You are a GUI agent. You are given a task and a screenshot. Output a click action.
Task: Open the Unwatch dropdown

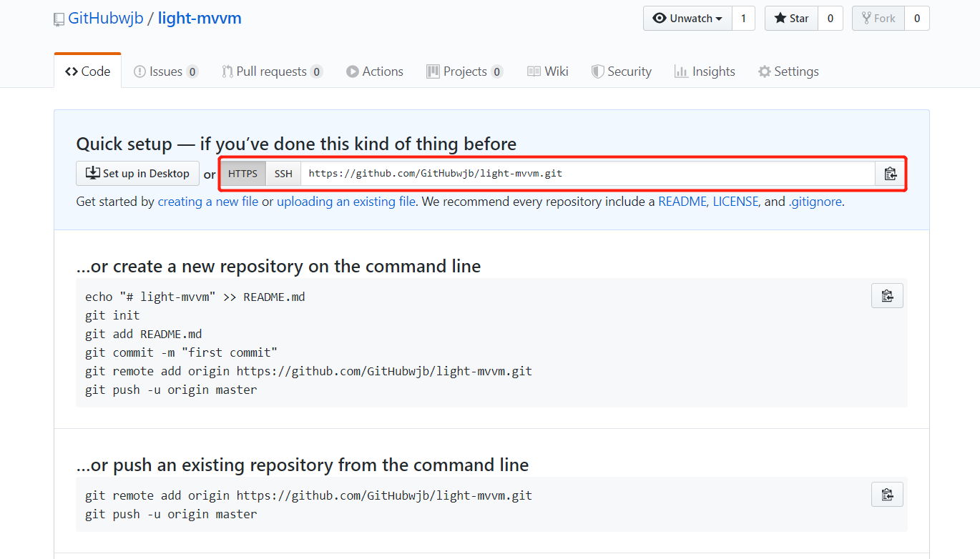687,19
